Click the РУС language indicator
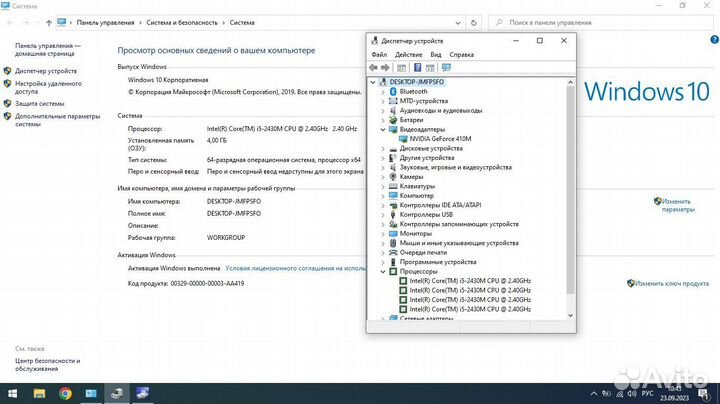The image size is (720, 404). pos(647,393)
